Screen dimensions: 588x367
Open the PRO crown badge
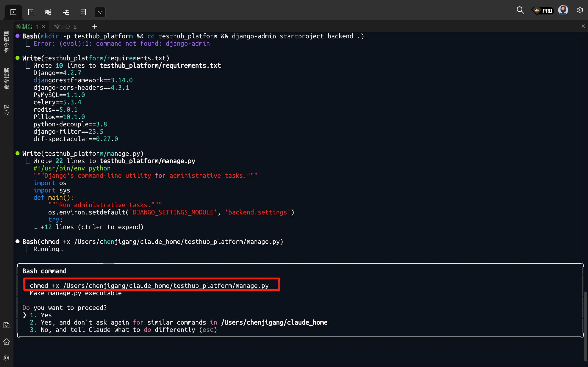point(543,11)
